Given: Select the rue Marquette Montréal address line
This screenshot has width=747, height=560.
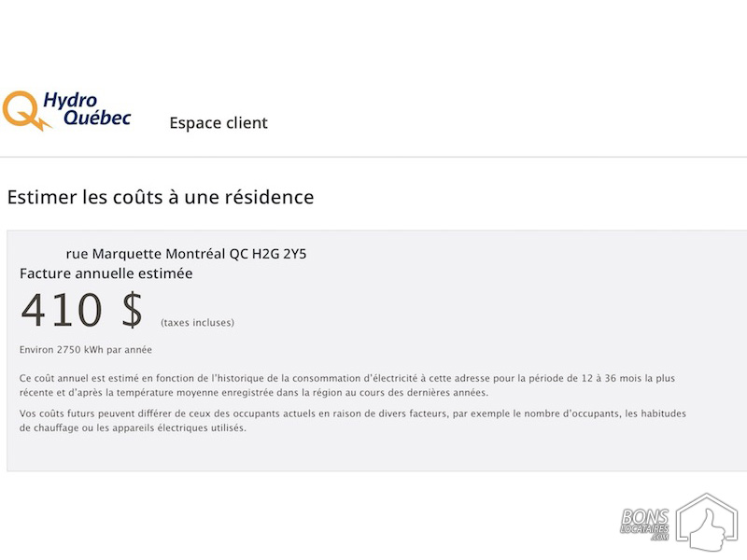Looking at the screenshot, I should click(186, 254).
